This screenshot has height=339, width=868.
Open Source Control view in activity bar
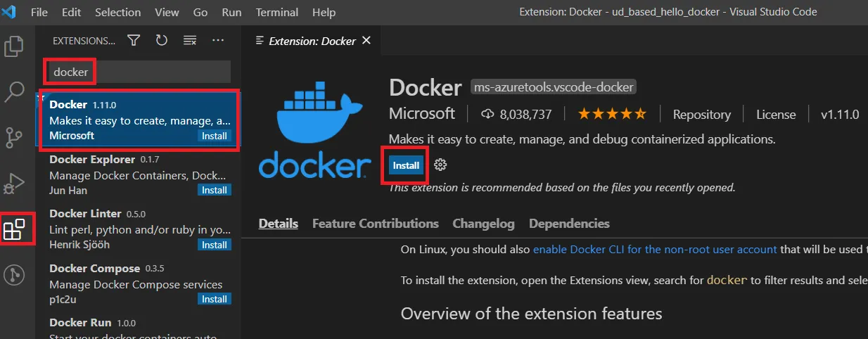[x=15, y=136]
